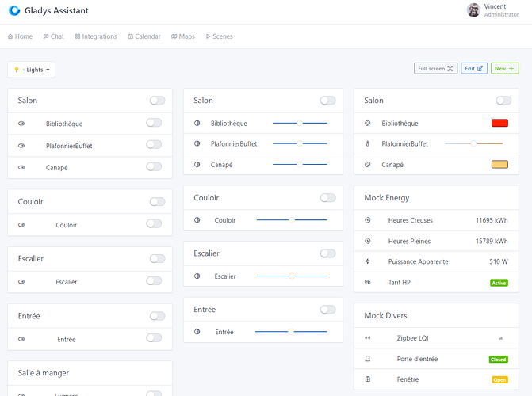Viewport: 532px width, 396px height.
Task: Click the Full screen button
Action: (435, 68)
